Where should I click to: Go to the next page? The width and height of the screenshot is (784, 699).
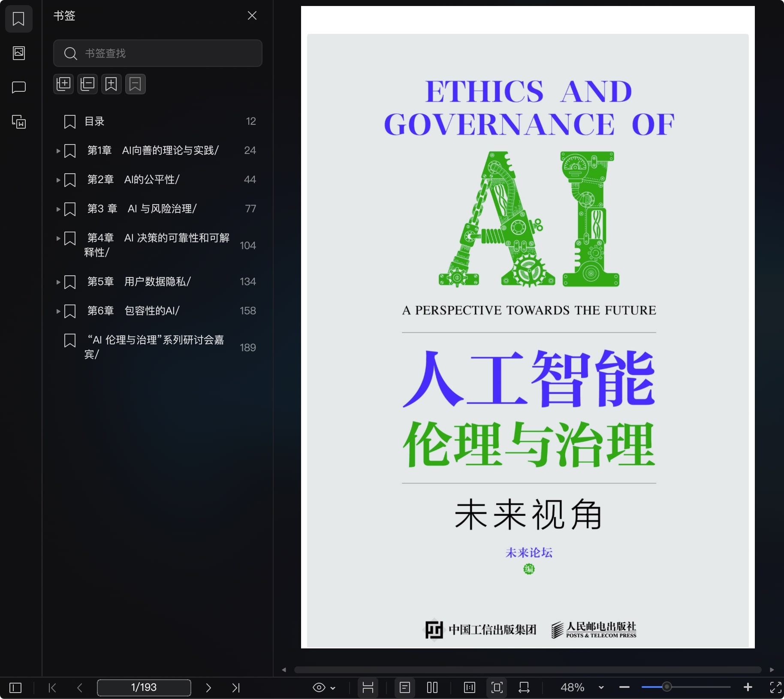pos(208,688)
